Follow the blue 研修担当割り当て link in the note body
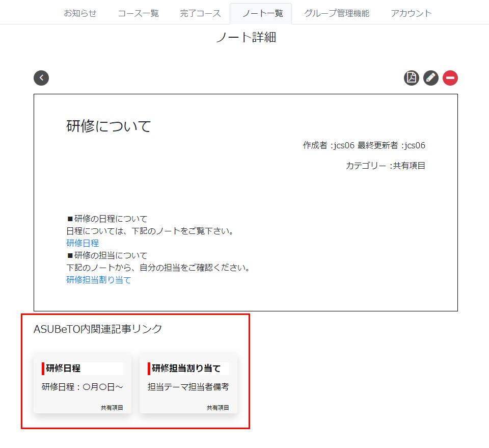Screen dimensions: 489x448 [x=98, y=280]
